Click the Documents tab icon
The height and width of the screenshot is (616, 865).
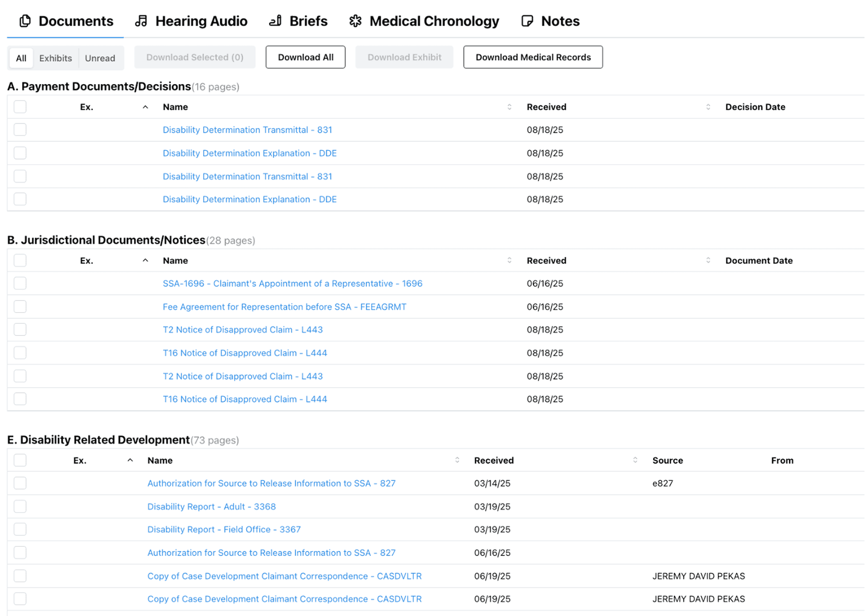tap(25, 21)
